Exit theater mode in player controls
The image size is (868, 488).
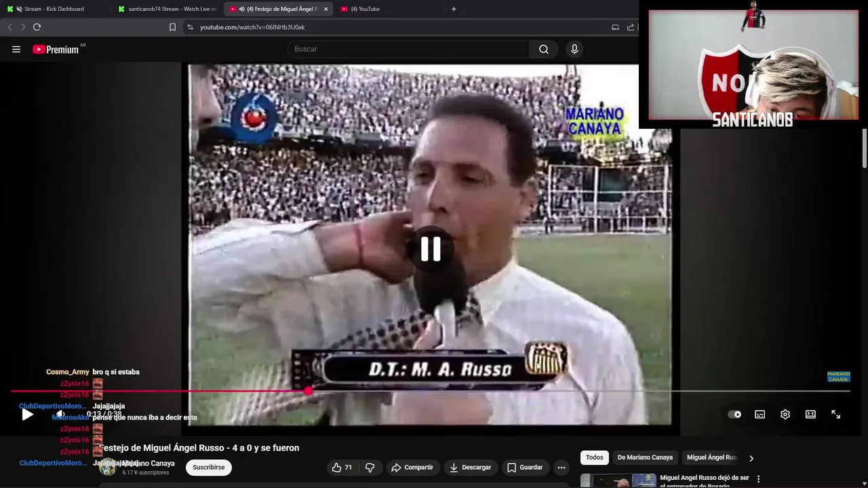click(x=810, y=414)
